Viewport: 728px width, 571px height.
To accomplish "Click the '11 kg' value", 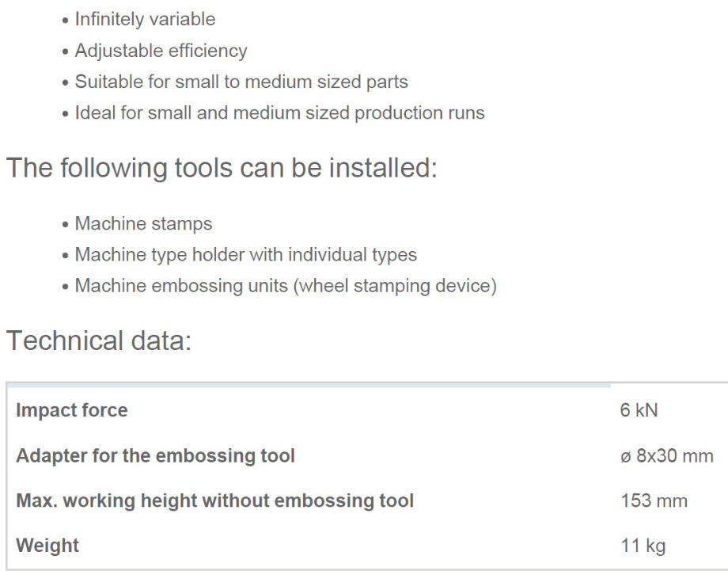I will click(643, 546).
